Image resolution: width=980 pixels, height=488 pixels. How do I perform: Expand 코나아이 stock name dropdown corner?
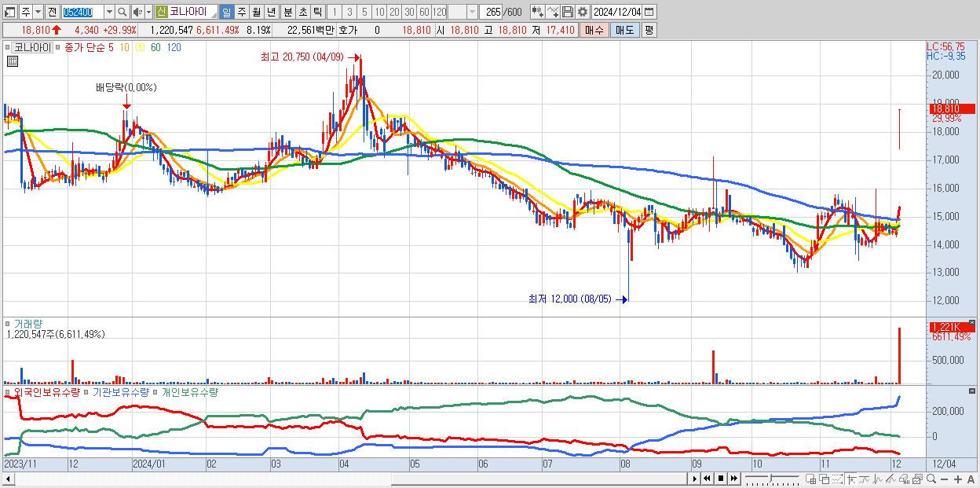(213, 15)
